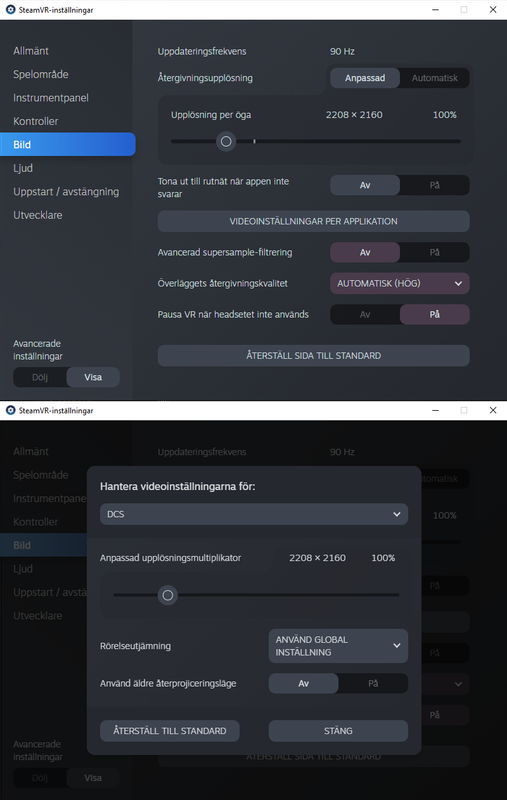Minimize the upper SteamVR settings window

point(435,10)
